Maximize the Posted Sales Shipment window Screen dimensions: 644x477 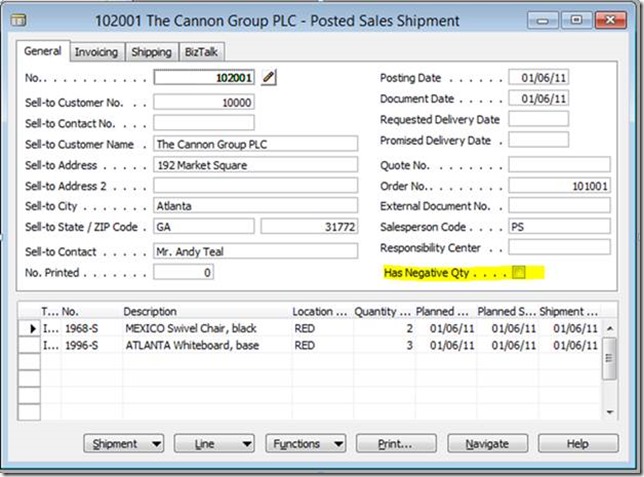click(577, 20)
